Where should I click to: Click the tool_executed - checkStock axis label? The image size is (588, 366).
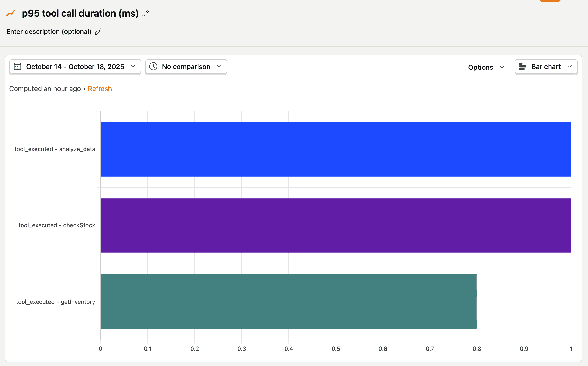coord(57,225)
